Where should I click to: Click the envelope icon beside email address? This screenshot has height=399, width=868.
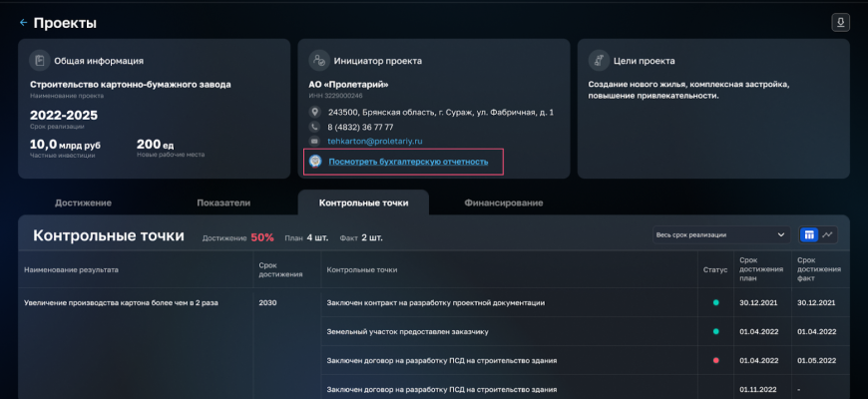(314, 142)
